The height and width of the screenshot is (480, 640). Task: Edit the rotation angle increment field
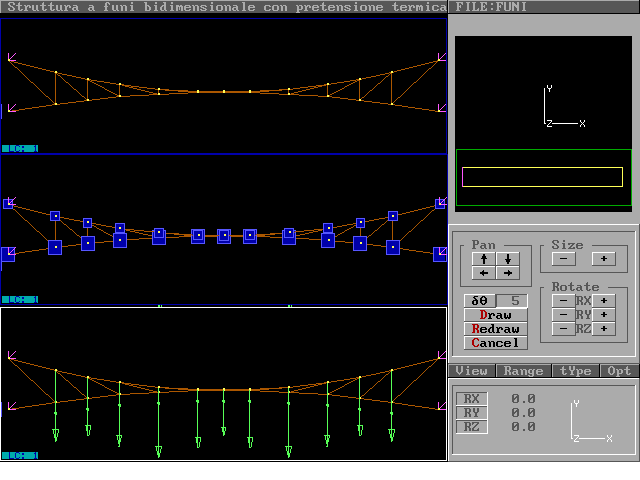click(513, 301)
